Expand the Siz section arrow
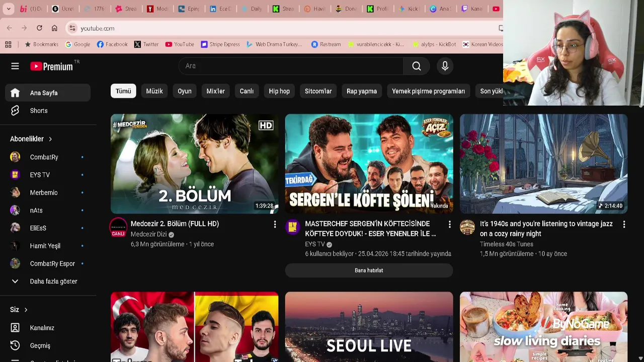Image resolution: width=644 pixels, height=362 pixels. coord(26,310)
